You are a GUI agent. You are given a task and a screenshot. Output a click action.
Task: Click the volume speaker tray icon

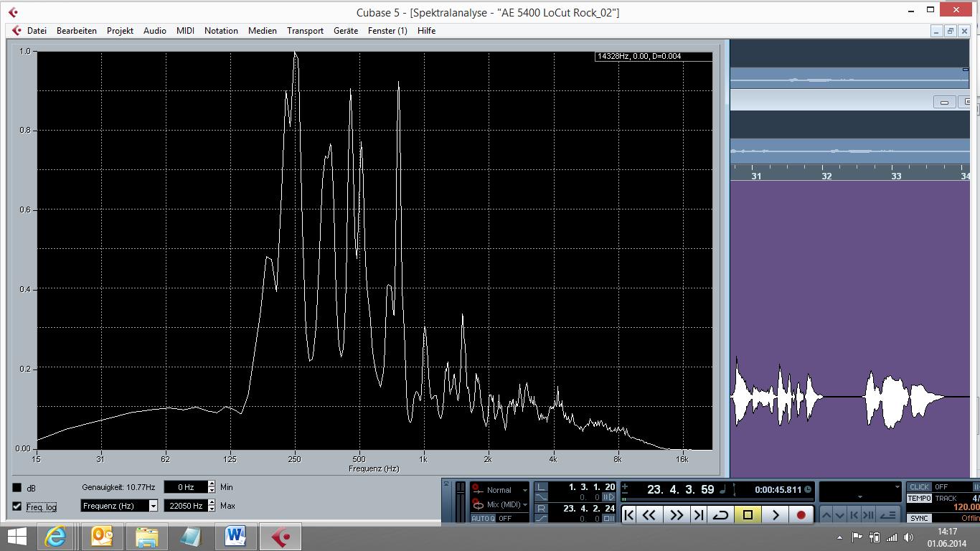tap(909, 537)
